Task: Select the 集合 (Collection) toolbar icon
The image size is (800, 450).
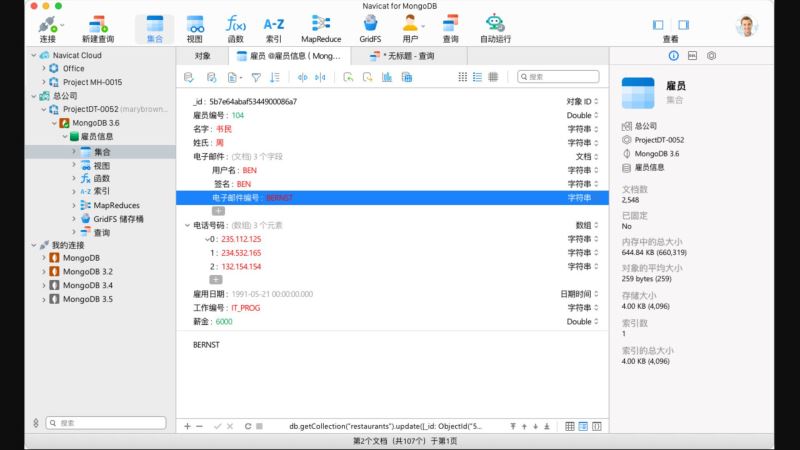Action: 155,29
